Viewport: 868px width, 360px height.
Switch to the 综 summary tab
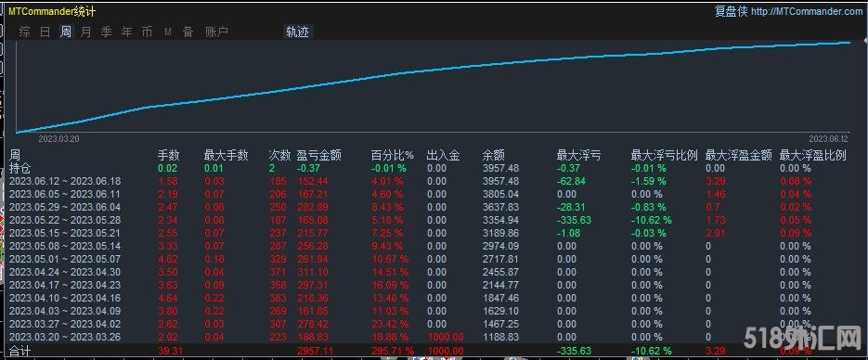click(x=25, y=32)
